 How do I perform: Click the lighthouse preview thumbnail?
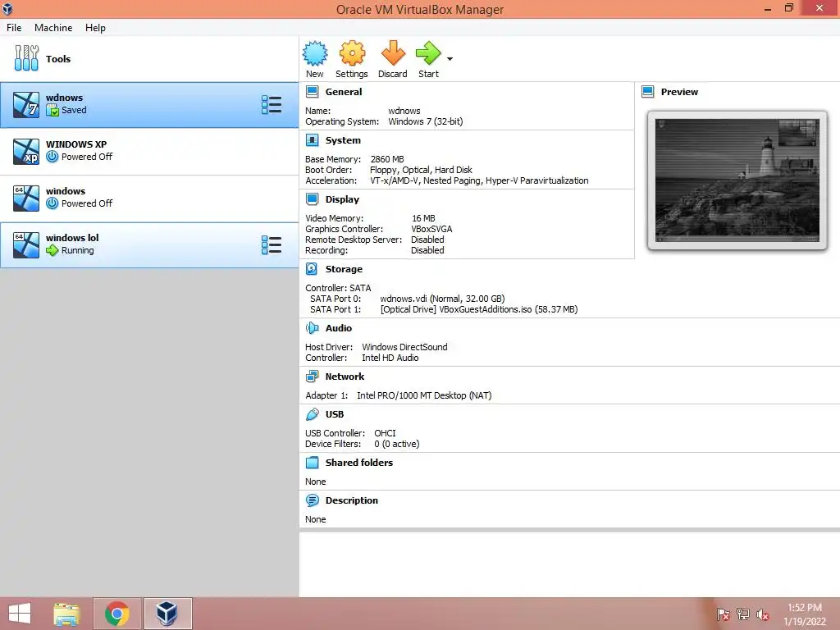point(737,180)
